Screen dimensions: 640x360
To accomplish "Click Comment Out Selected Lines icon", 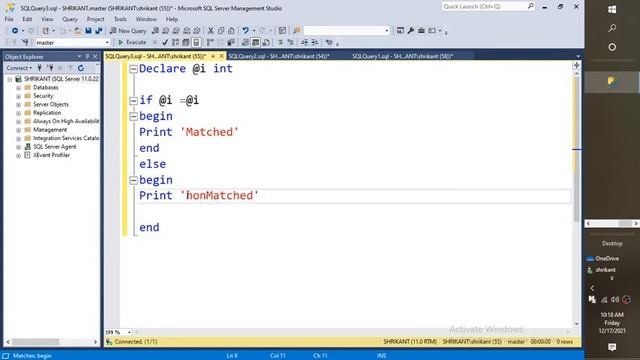I will coord(280,42).
